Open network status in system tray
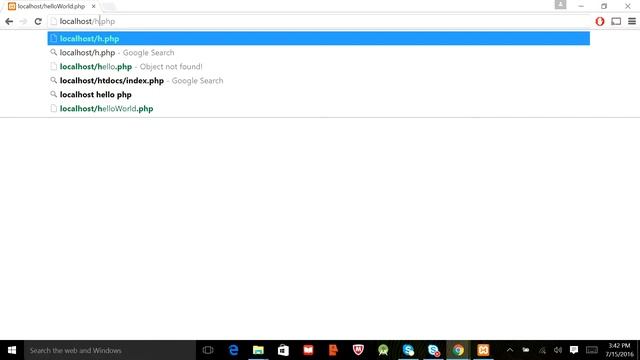Viewport: 640px width, 360px height. tap(542, 350)
